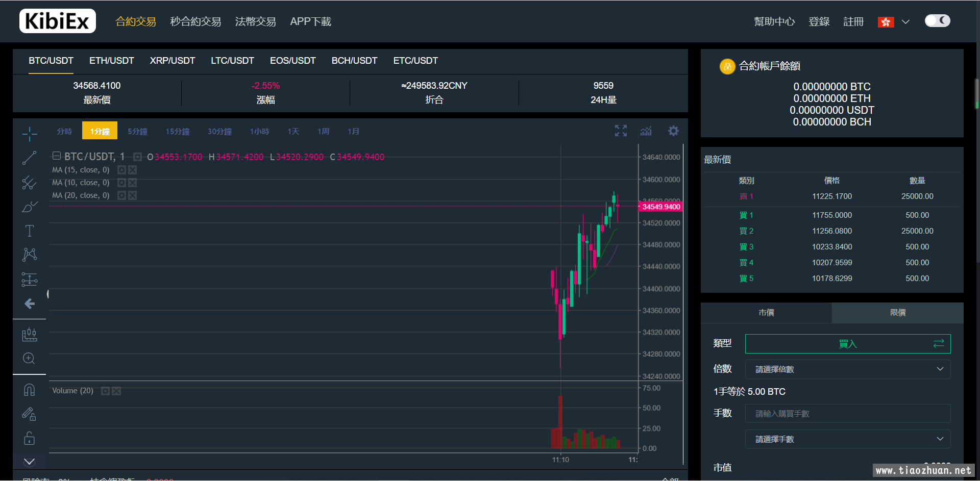Toggle stay in drawing mode
Image resolution: width=980 pixels, height=481 pixels.
click(30, 414)
